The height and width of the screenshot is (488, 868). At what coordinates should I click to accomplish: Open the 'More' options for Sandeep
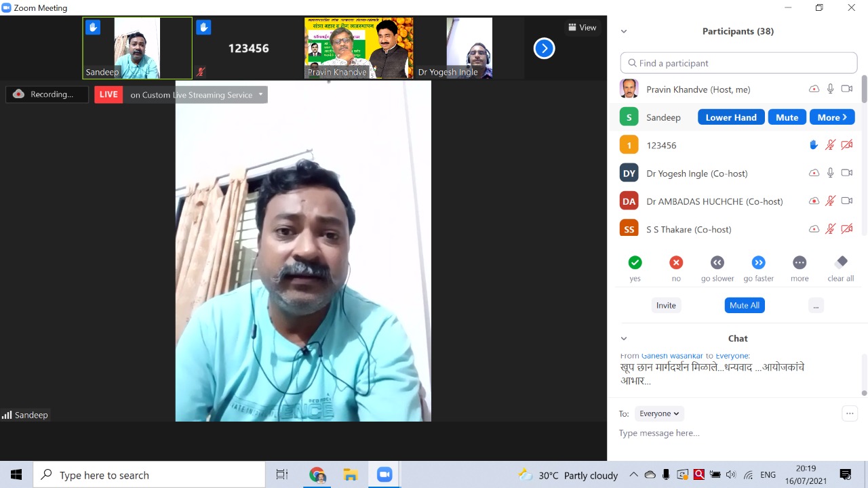[x=831, y=117]
